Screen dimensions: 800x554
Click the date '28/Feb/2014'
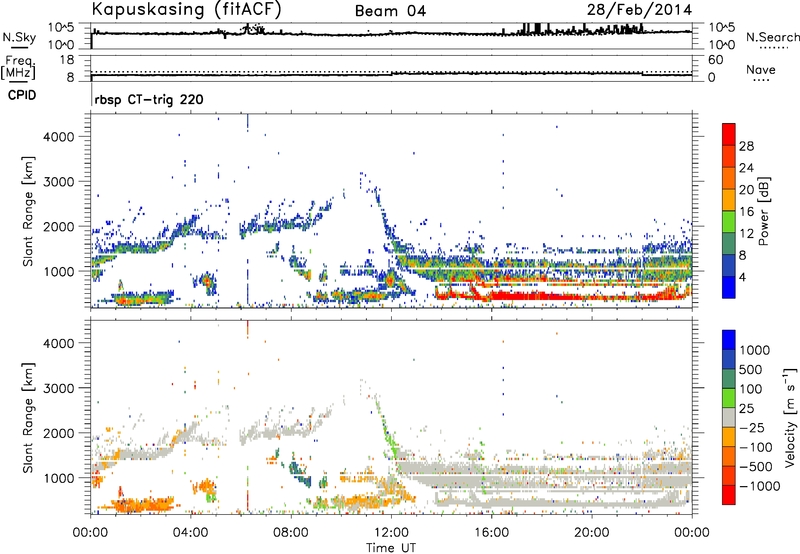tap(639, 10)
